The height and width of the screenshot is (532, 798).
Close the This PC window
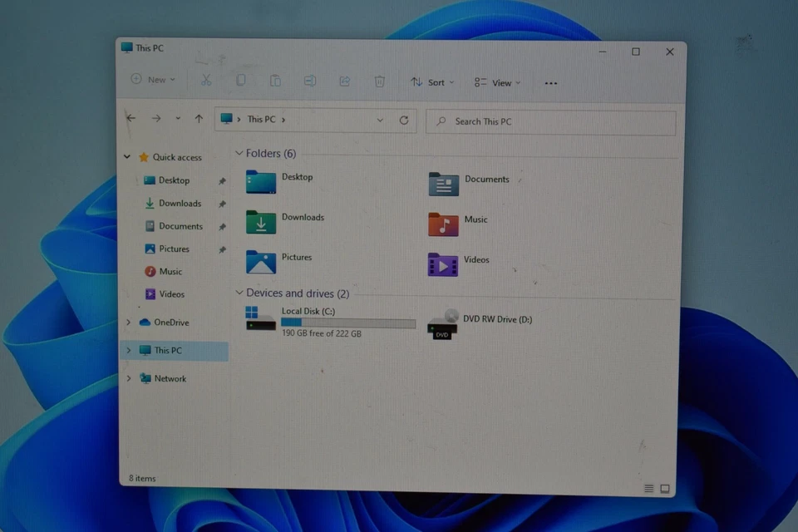(x=670, y=52)
